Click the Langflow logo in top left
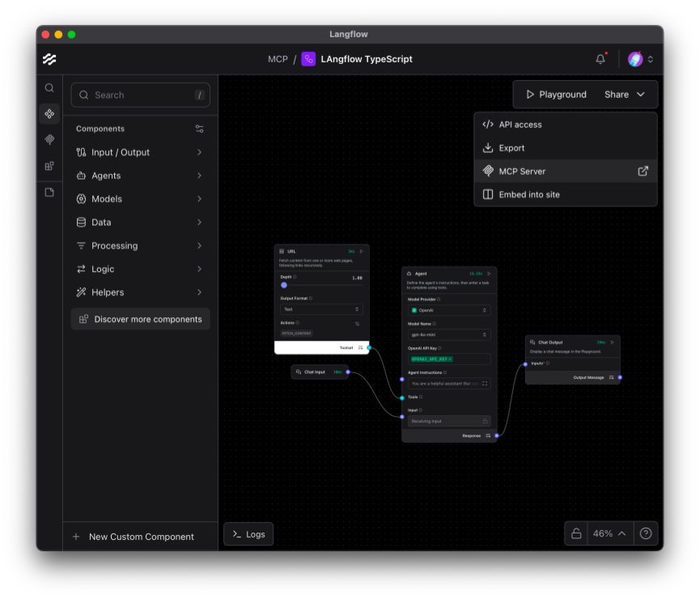This screenshot has width=700, height=599. (50, 58)
